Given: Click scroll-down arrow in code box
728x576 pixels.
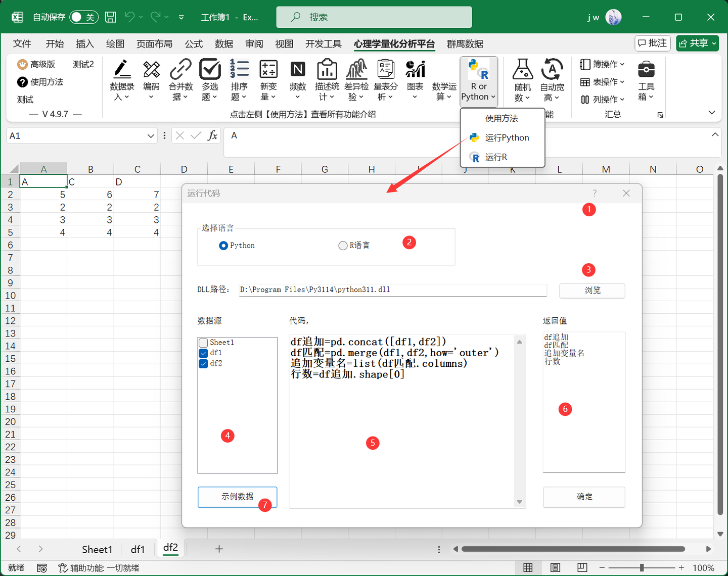Looking at the screenshot, I should [x=519, y=502].
